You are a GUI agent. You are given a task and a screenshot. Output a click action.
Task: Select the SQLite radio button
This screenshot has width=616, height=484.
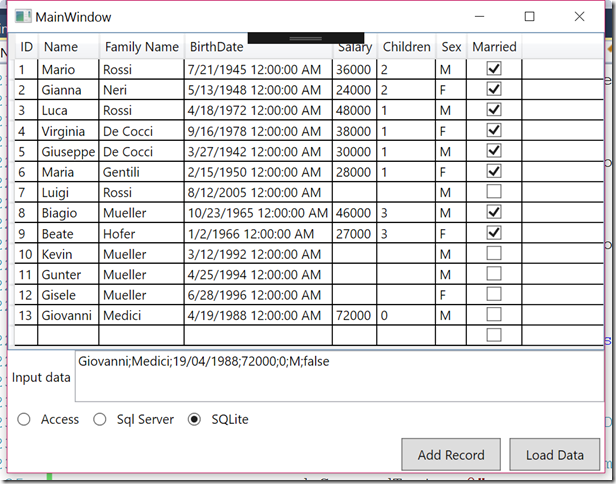pyautogui.click(x=195, y=419)
